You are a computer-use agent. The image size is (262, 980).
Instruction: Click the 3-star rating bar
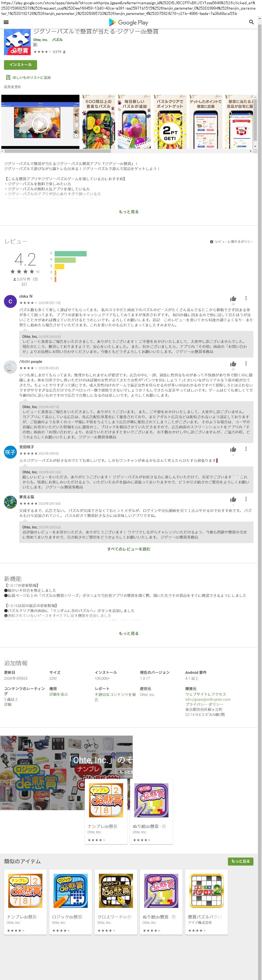pyautogui.click(x=59, y=266)
